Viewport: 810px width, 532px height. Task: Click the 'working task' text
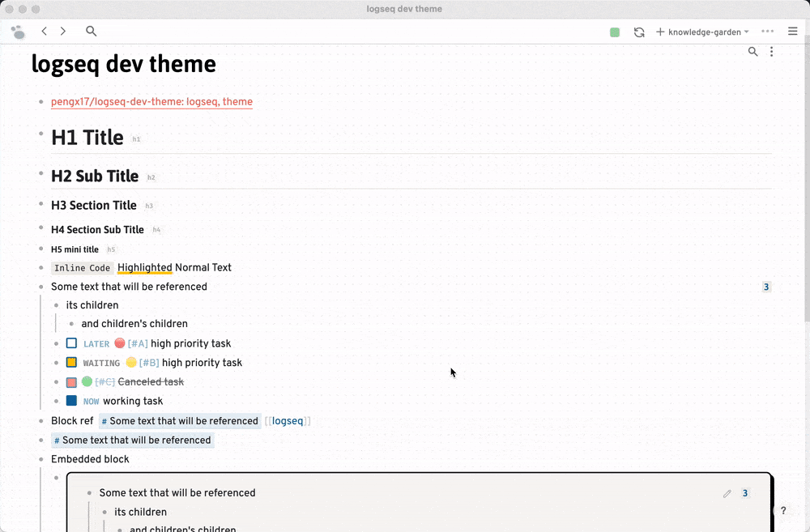(133, 402)
